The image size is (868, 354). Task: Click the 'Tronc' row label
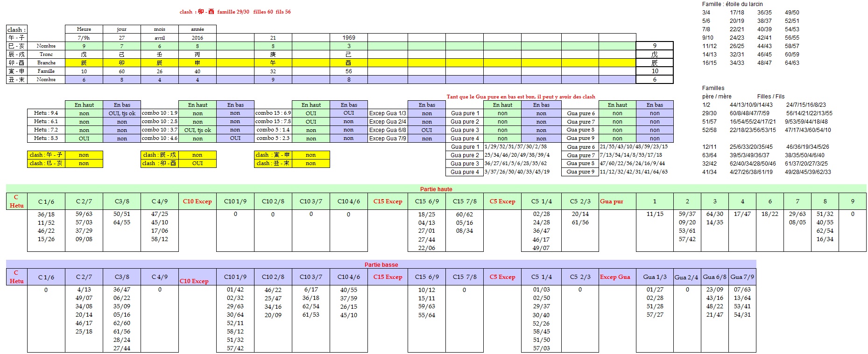click(x=46, y=54)
